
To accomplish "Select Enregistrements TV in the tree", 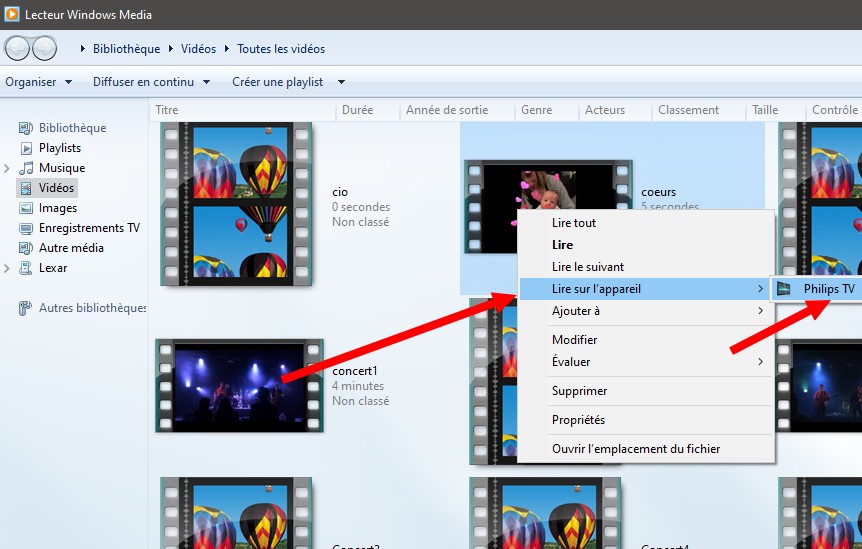I will (89, 228).
